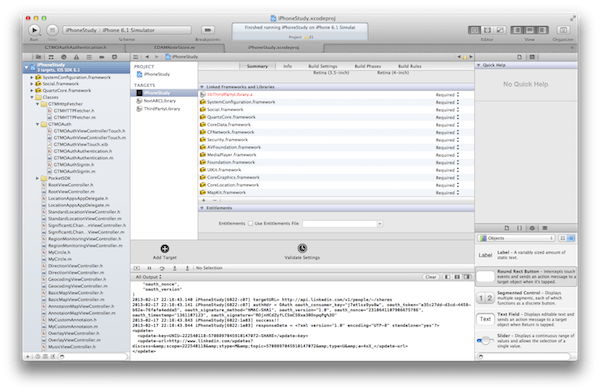Viewport: 600px width, 392px height.
Task: Select the Slider object in library
Action: 527,340
